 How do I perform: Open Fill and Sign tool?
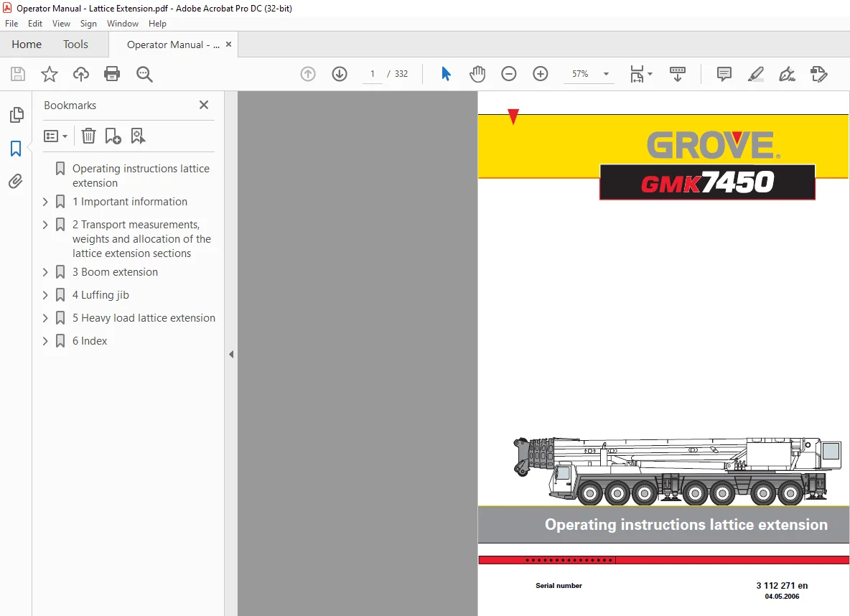[787, 74]
